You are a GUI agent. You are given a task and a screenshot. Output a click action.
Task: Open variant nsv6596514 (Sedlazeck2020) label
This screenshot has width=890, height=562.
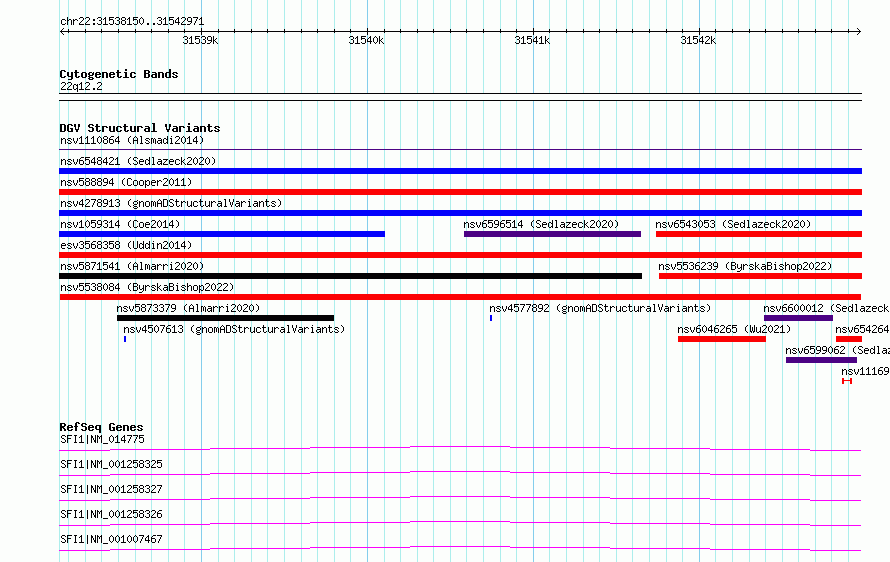click(541, 224)
